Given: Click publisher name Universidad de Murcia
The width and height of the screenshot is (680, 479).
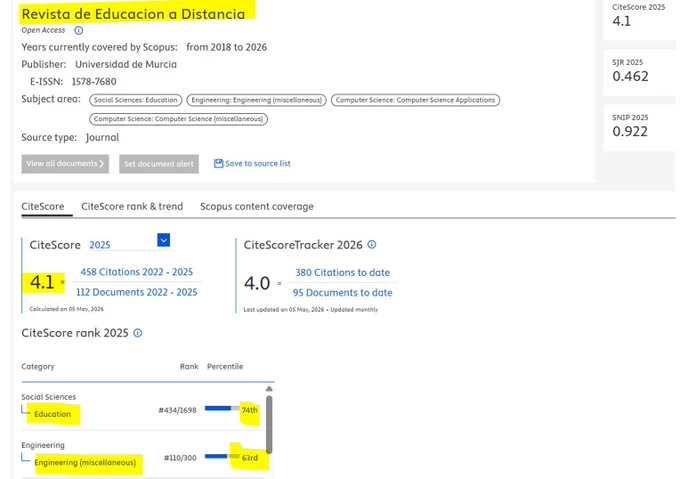Looking at the screenshot, I should pos(126,64).
